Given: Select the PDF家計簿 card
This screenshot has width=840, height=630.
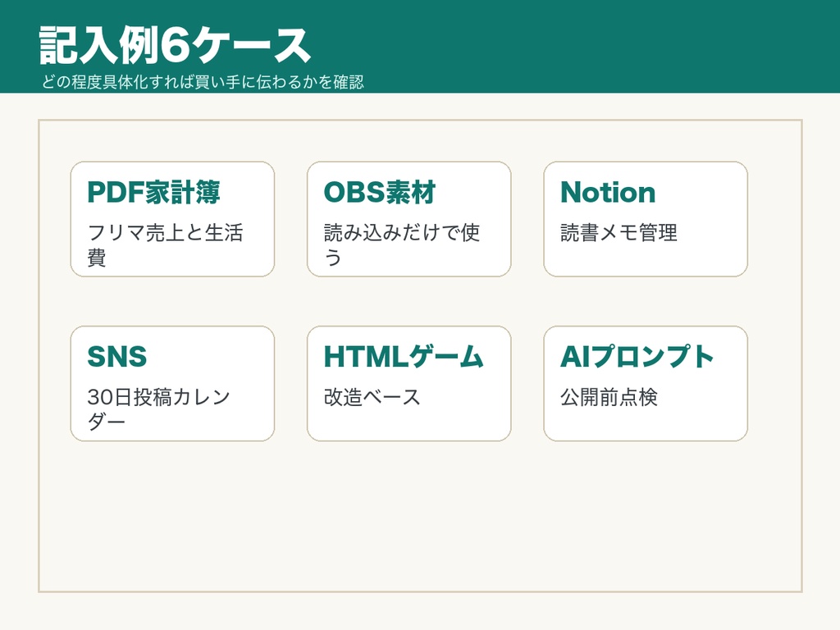Looking at the screenshot, I should coord(172,219).
